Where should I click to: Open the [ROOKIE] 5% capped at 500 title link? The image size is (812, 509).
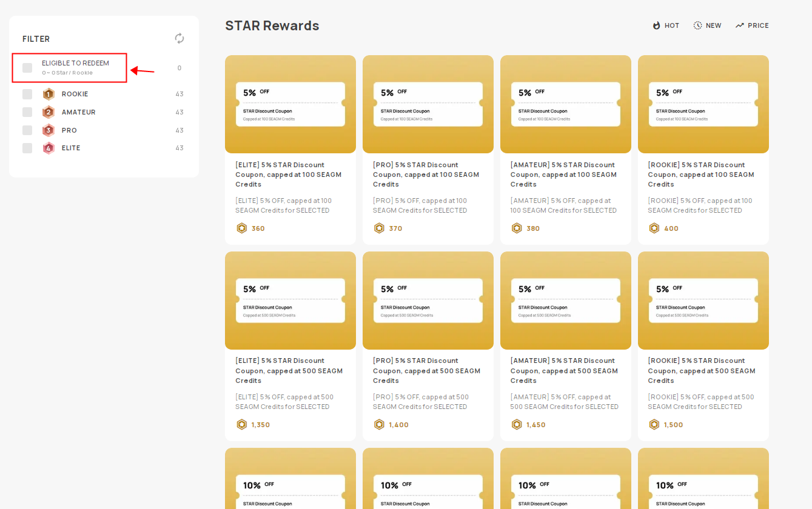(x=702, y=371)
